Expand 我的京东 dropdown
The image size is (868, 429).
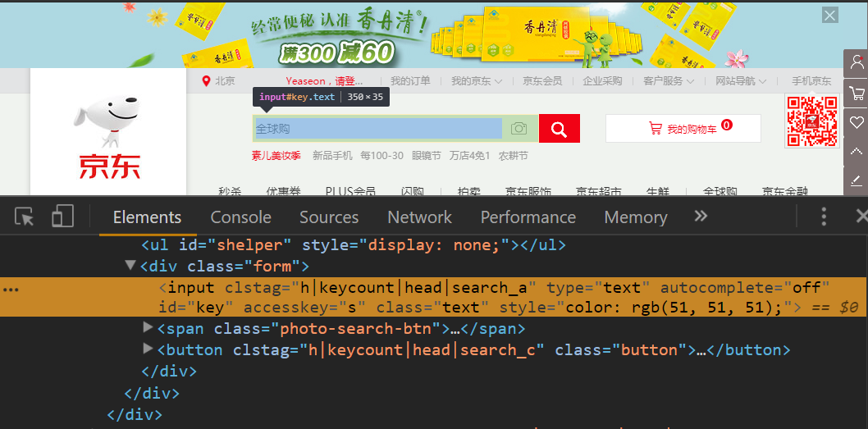click(477, 81)
